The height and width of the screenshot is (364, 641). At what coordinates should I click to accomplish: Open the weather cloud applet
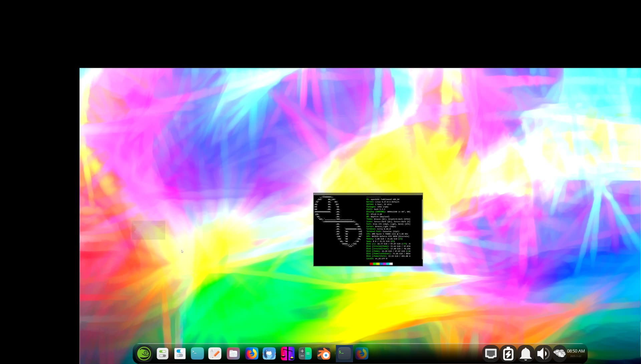(x=559, y=353)
